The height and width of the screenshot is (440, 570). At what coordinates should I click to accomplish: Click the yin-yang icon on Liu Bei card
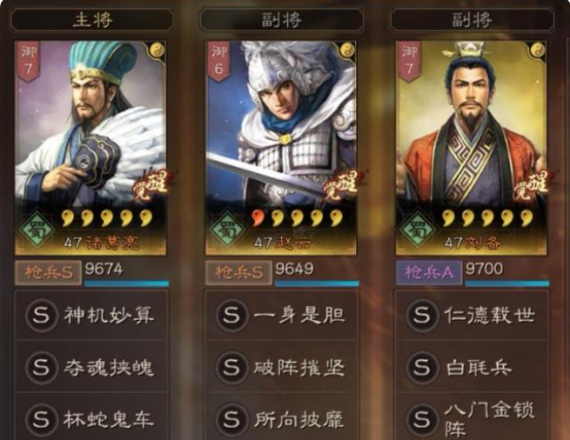pos(538,49)
